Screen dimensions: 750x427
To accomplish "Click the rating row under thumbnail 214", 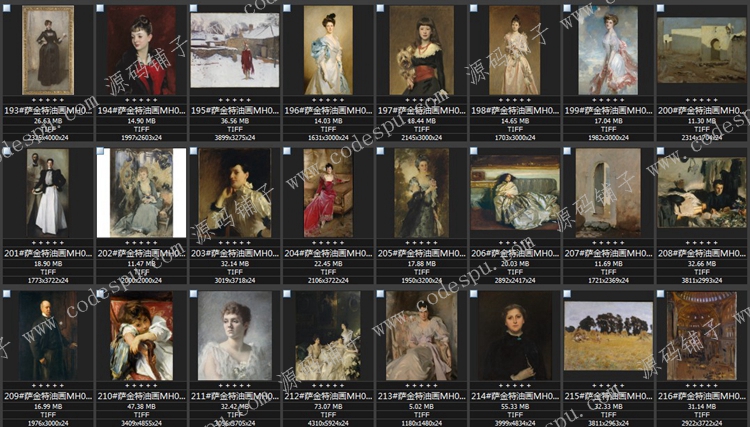I will click(x=515, y=385).
